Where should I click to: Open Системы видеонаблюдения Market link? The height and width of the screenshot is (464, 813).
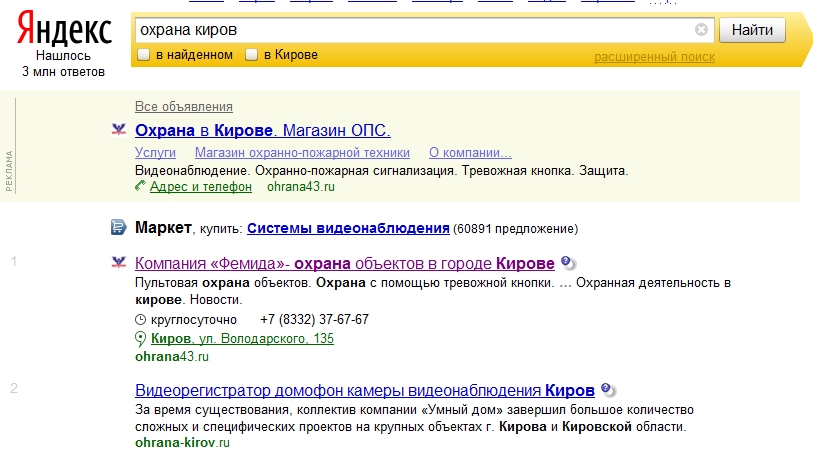pyautogui.click(x=348, y=228)
